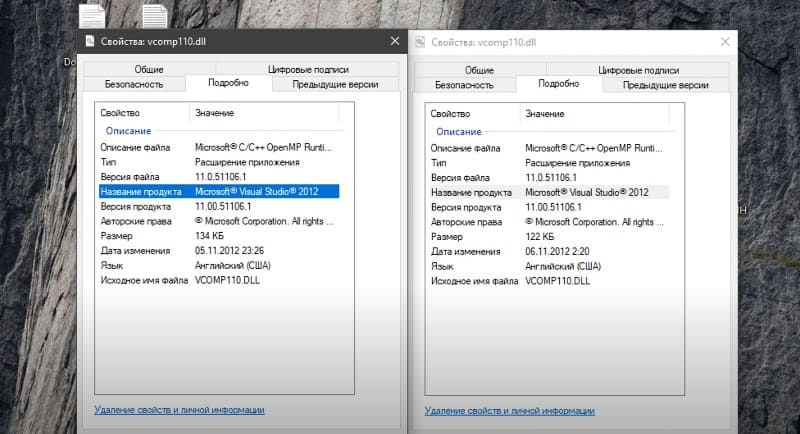This screenshot has height=434, width=800.
Task: Open Безопасность tab in left window
Action: tap(134, 84)
